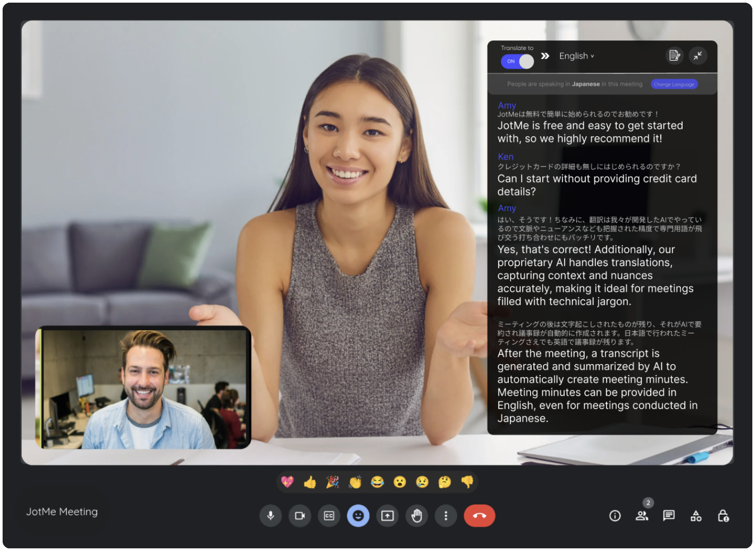Image resolution: width=756 pixels, height=551 pixels.
Task: Mute the microphone
Action: pos(271,515)
